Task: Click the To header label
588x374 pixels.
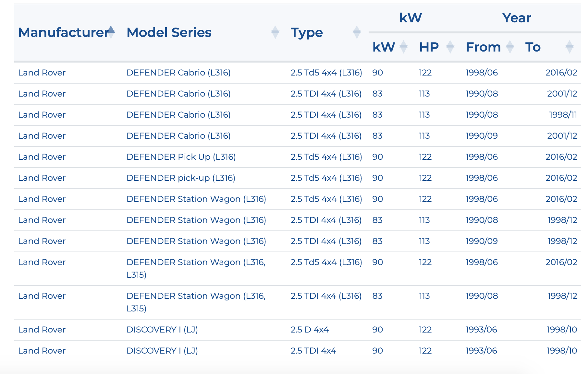Action: point(533,47)
